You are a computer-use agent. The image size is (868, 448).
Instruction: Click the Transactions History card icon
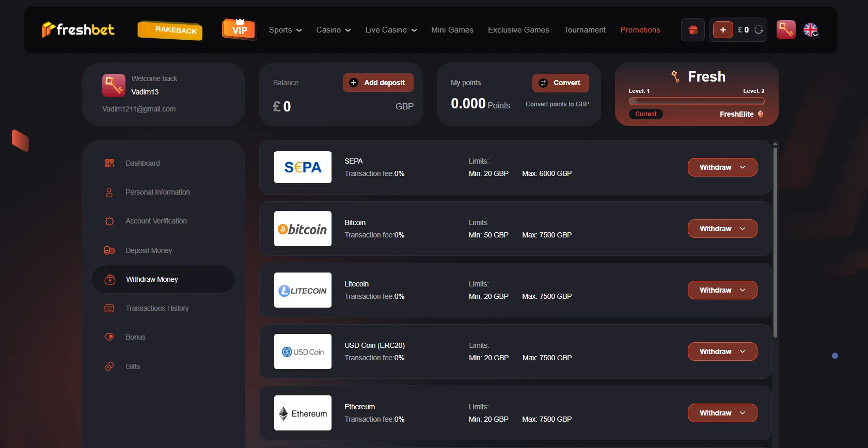pyautogui.click(x=109, y=308)
